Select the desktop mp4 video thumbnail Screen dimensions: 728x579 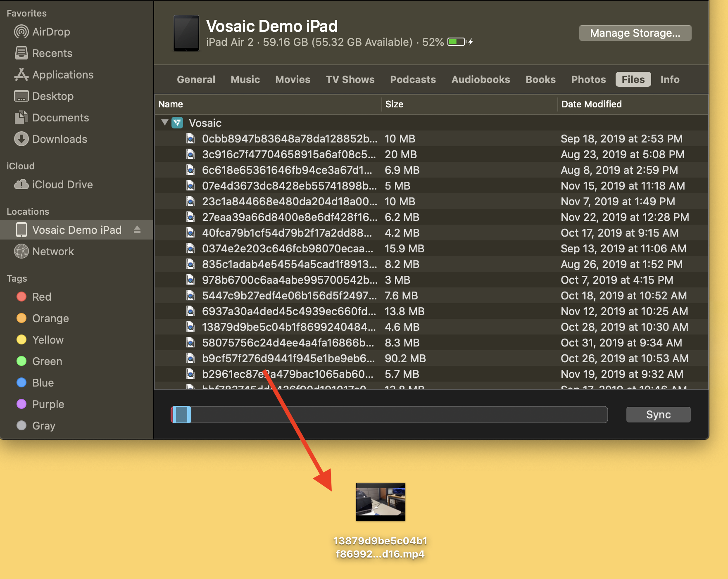pyautogui.click(x=381, y=502)
